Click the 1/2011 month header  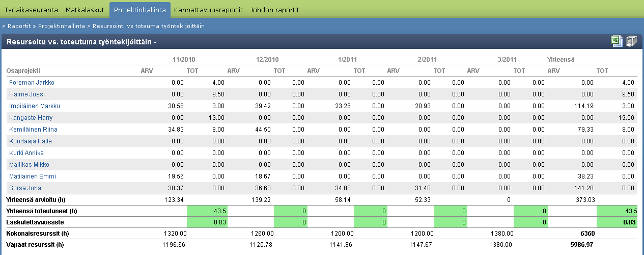pos(348,59)
